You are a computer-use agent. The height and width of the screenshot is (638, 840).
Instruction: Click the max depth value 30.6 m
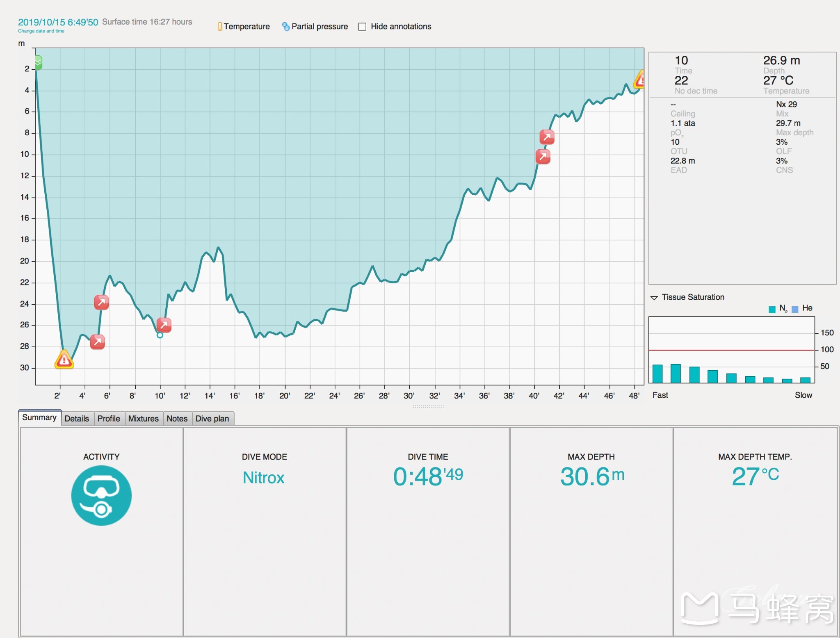(592, 476)
